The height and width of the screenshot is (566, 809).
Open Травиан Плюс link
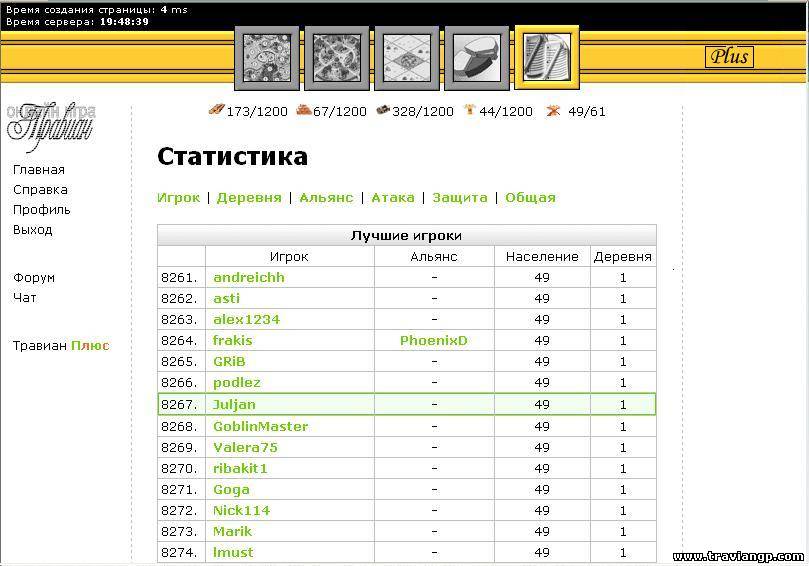coord(61,346)
